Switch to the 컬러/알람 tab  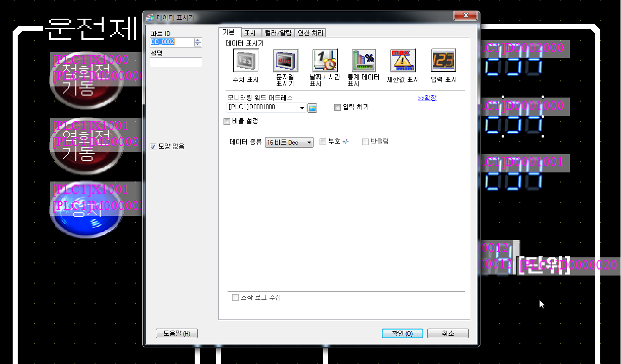(x=278, y=33)
